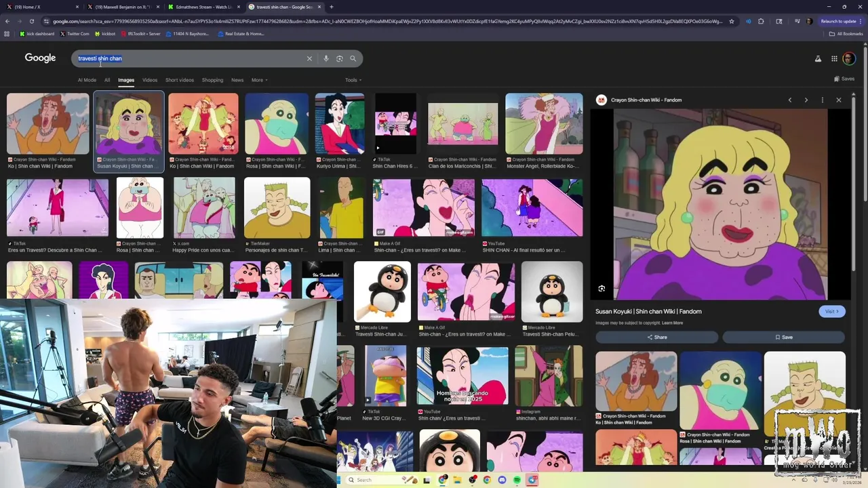Show previous image in preview panel
Screen dimensions: 868x488
click(790, 100)
